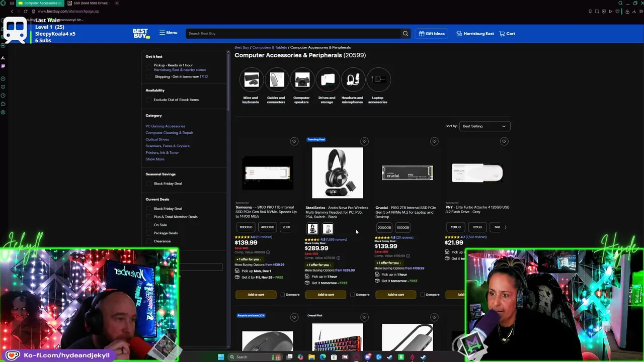Reload page with browser refresh icon
Viewport: 644px width, 362px height.
pos(25,11)
